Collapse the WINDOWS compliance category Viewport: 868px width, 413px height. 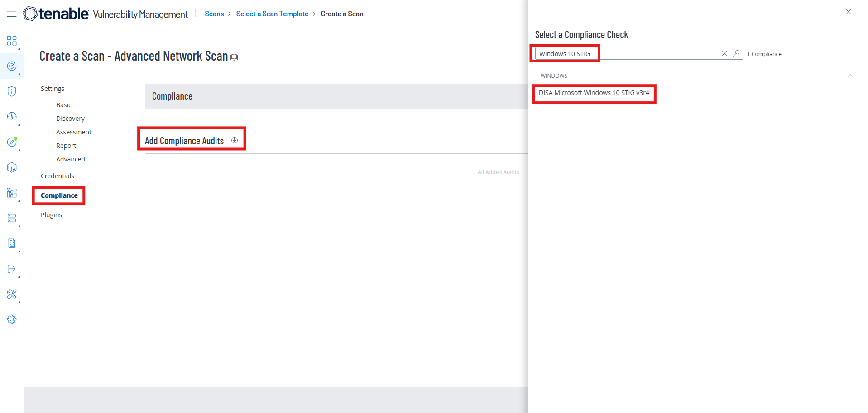tap(850, 76)
